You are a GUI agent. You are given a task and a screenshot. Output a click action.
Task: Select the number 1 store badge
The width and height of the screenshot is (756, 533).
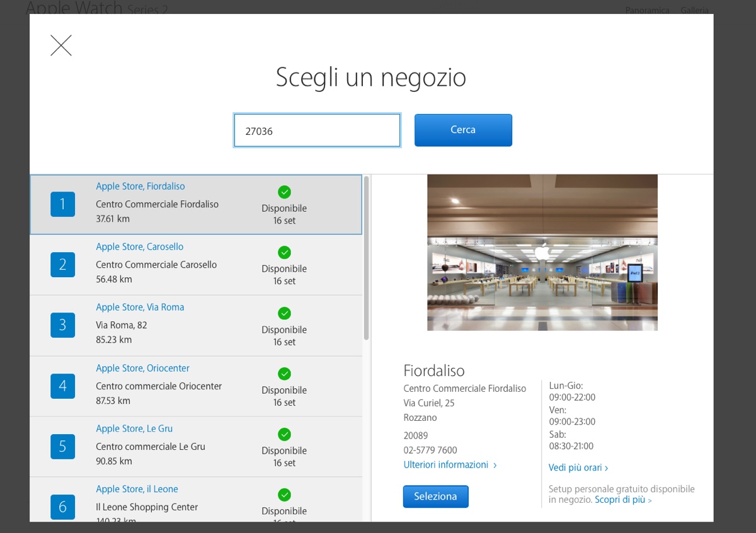(62, 203)
